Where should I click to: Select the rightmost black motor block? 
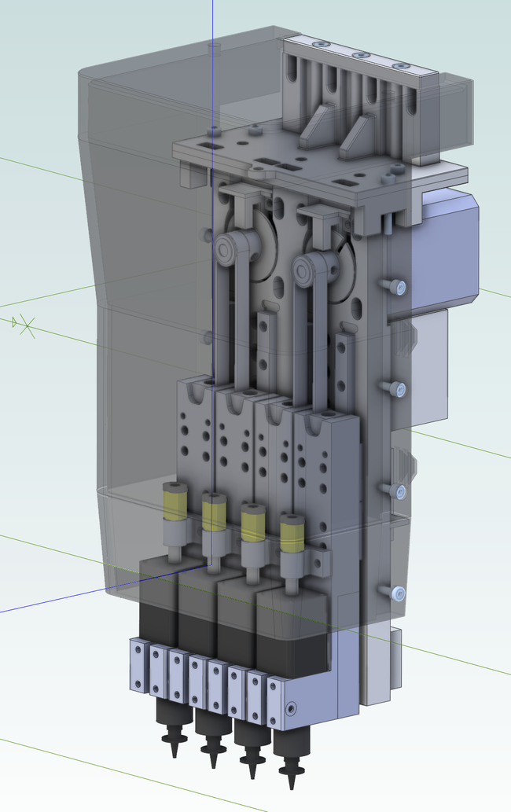tap(292, 634)
